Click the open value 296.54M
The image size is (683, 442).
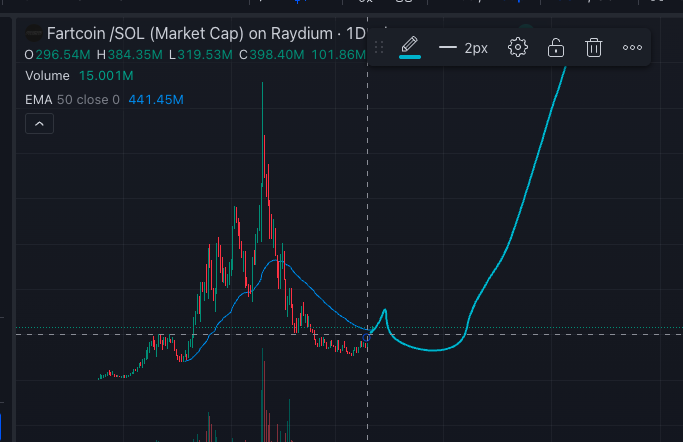click(63, 55)
